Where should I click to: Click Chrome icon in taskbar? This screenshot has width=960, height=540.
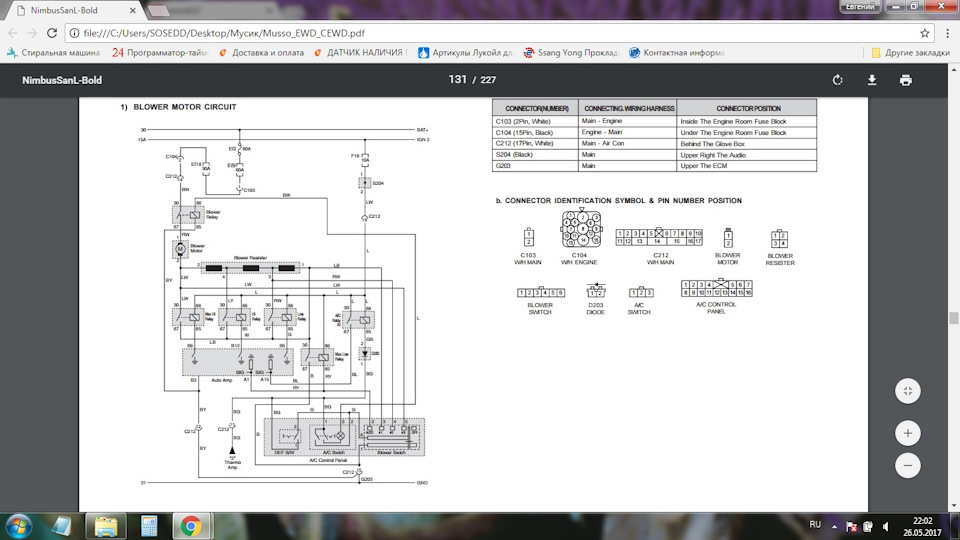(190, 527)
